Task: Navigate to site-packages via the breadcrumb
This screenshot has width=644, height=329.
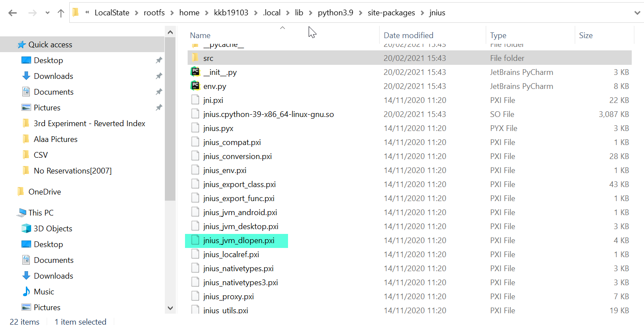Action: (x=391, y=13)
